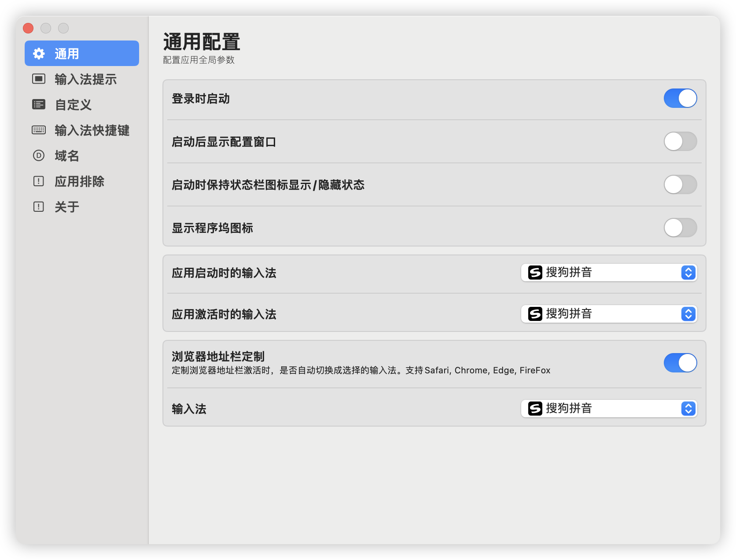The image size is (736, 560).
Task: Click the 配置应用全局参数 subtitle
Action: (x=199, y=60)
